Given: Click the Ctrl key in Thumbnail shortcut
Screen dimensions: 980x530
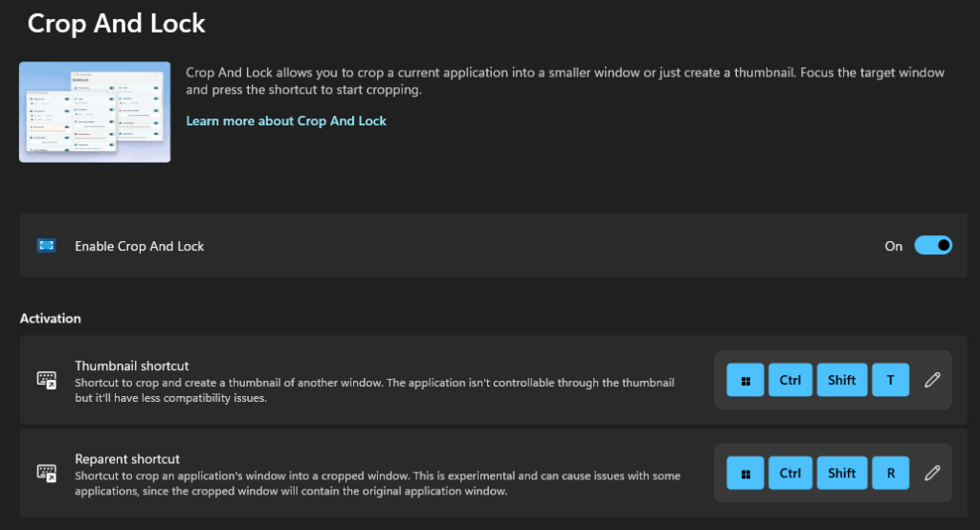Looking at the screenshot, I should point(790,380).
